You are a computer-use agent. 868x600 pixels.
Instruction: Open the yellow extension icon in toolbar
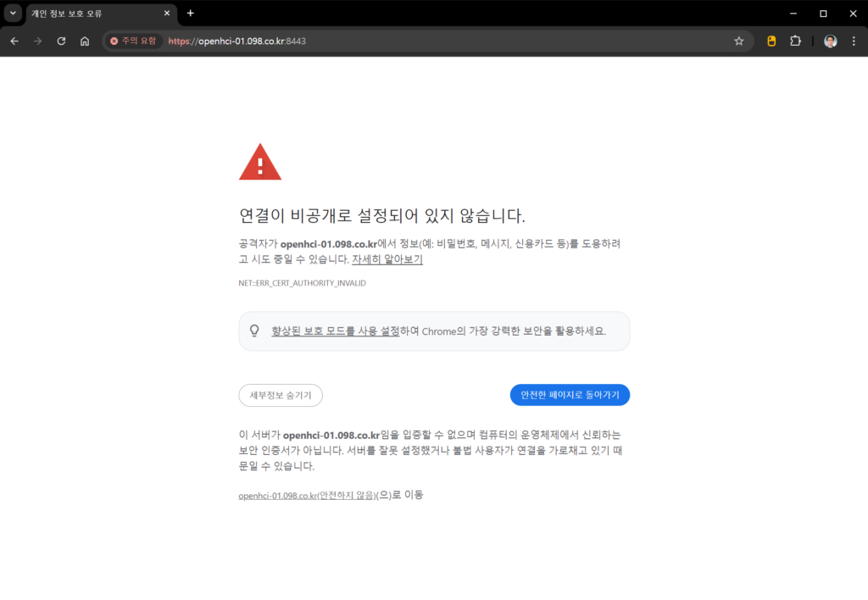click(x=771, y=41)
